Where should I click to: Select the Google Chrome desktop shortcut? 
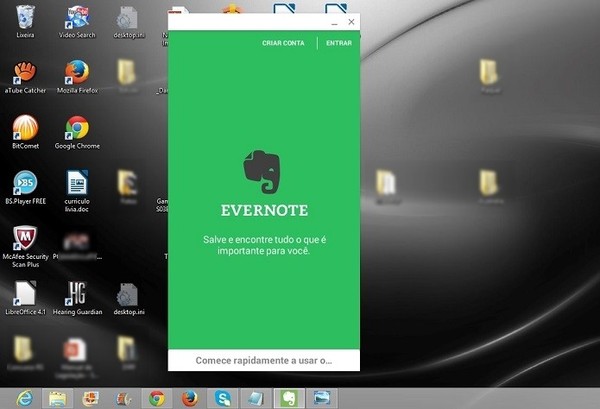tap(77, 132)
